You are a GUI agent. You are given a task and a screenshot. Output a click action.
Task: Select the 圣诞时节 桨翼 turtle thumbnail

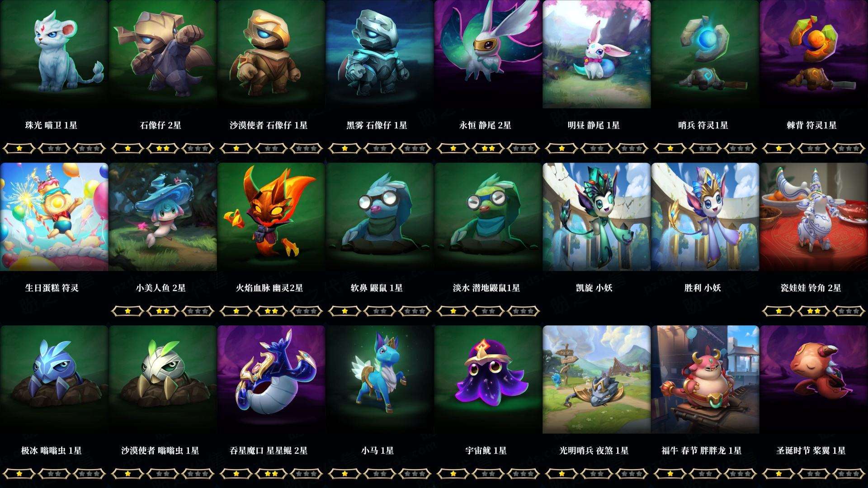click(x=814, y=380)
